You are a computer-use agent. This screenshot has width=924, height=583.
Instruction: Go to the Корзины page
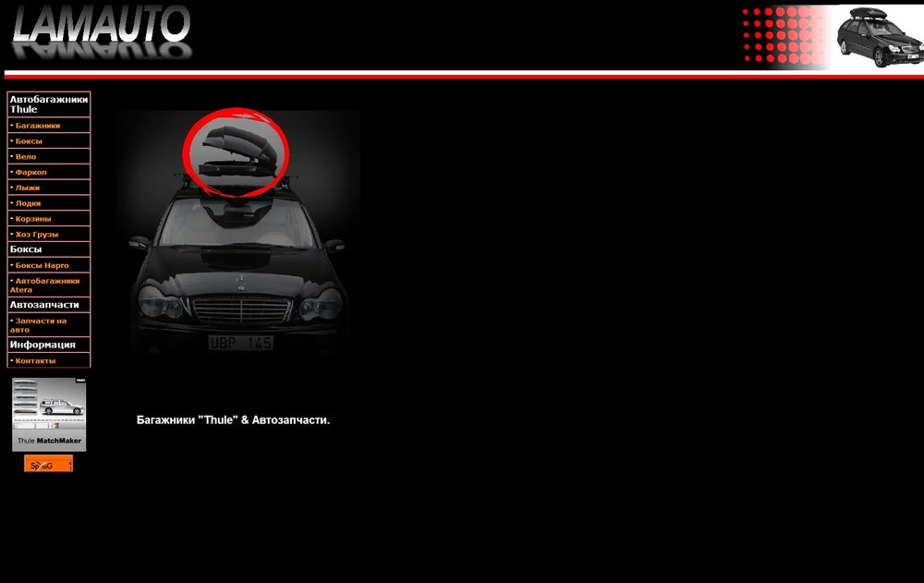tap(33, 219)
